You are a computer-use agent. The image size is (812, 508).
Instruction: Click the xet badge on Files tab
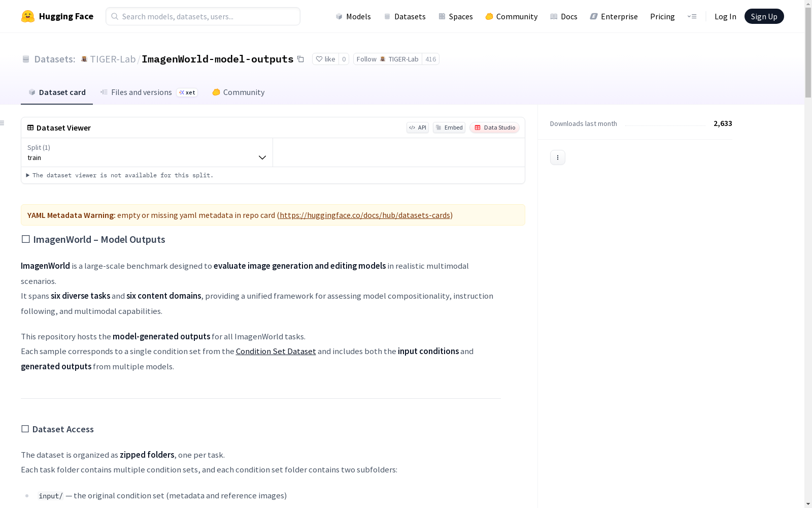187,92
